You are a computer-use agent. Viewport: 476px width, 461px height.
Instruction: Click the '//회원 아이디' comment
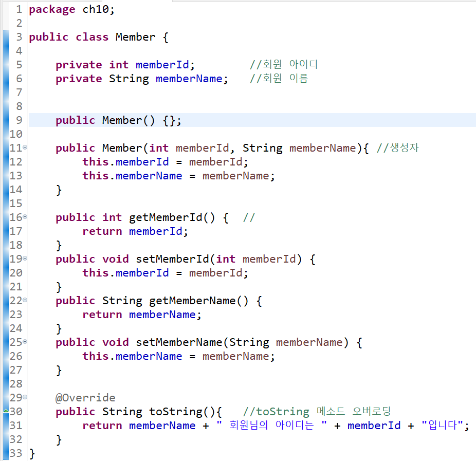284,64
